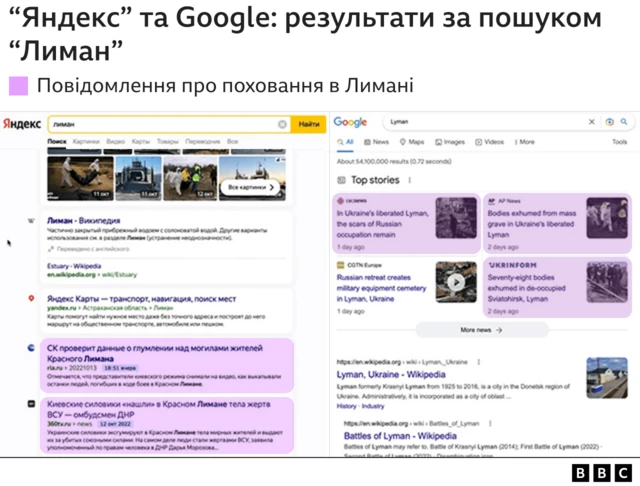The width and height of the screenshot is (640, 486).
Task: Open the Yandex image thumbnail dated 12 окт
Action: pos(190,178)
